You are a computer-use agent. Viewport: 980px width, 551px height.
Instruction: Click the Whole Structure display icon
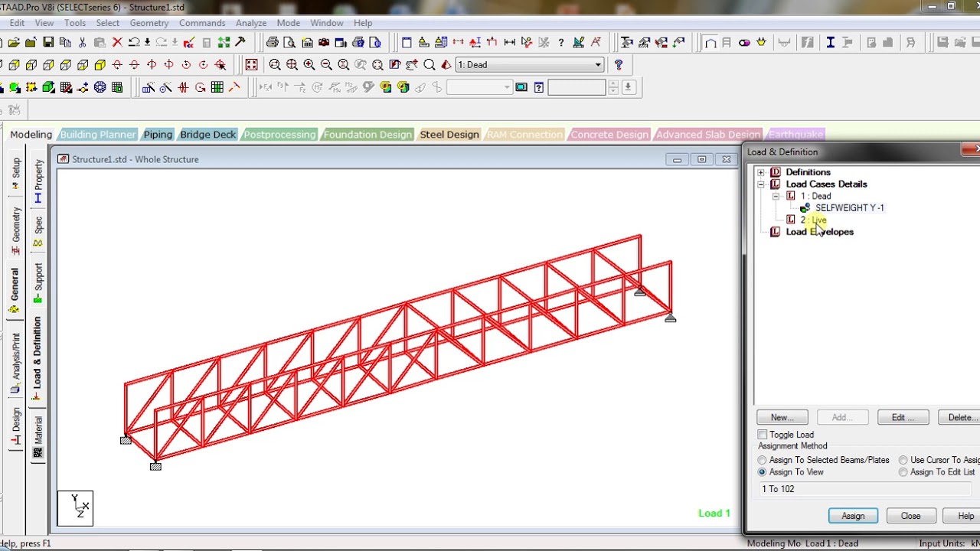[251, 65]
